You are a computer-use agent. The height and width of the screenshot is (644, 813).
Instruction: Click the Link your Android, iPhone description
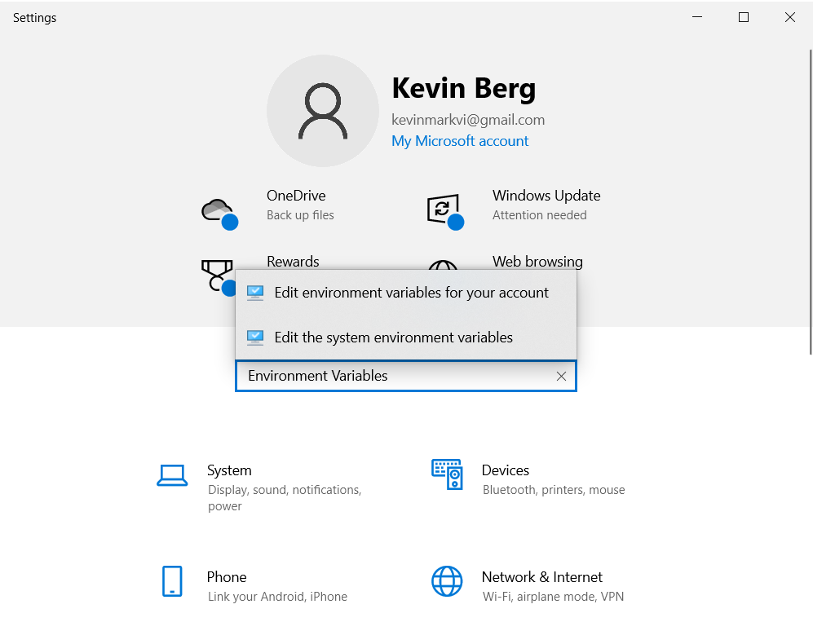click(x=277, y=597)
